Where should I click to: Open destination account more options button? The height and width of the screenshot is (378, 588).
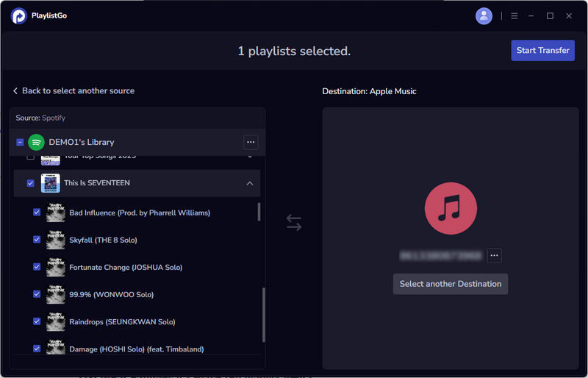tap(494, 256)
